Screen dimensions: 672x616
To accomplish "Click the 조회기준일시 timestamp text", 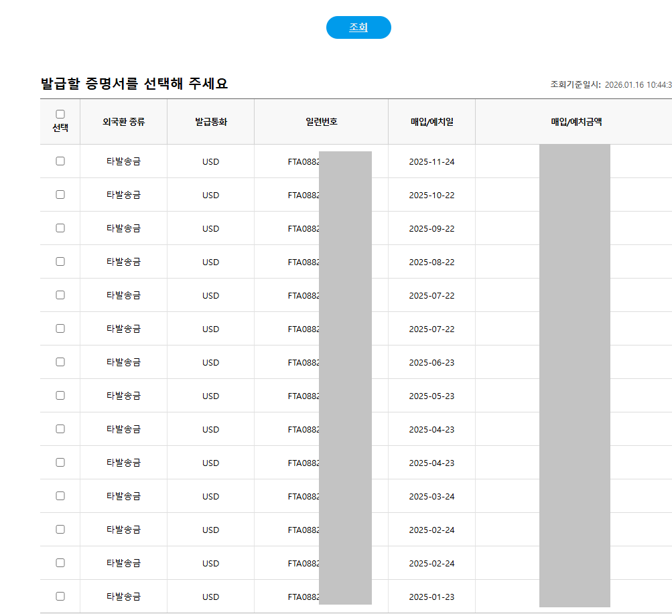I will 610,85.
